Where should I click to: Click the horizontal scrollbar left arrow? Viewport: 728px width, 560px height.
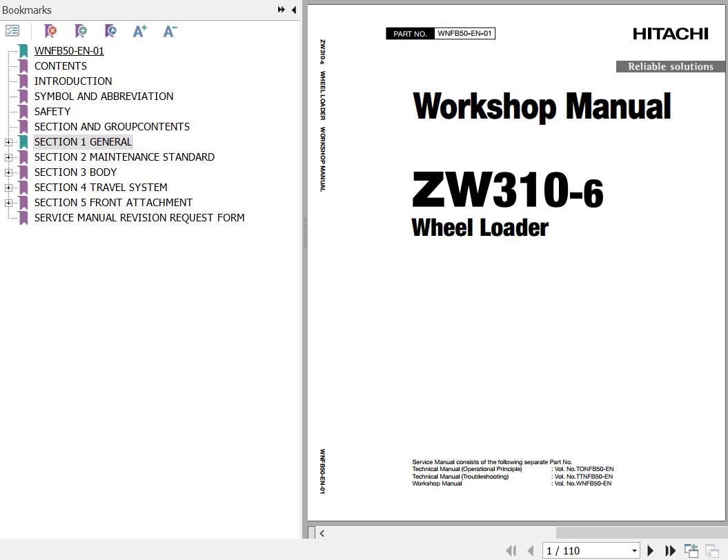tap(322, 533)
